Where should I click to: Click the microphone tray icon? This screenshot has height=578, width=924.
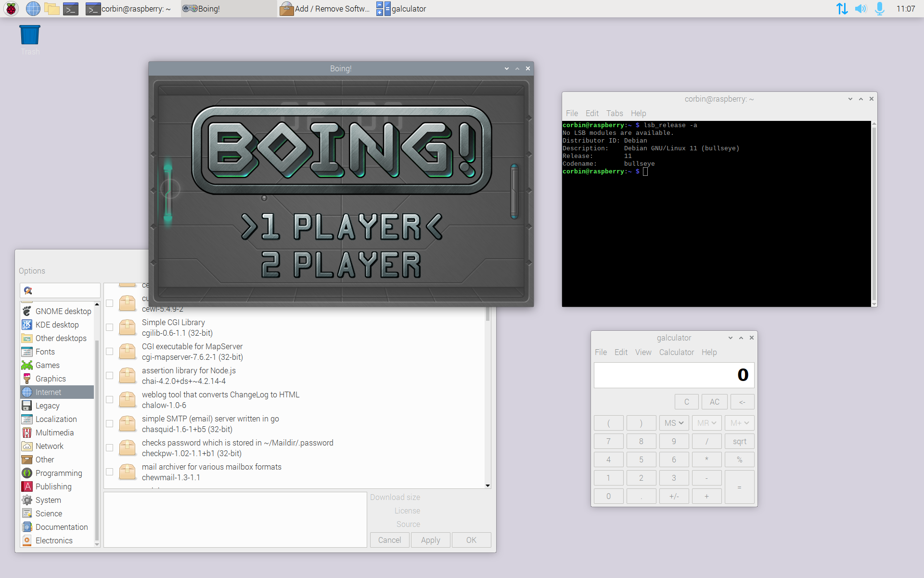click(x=879, y=9)
